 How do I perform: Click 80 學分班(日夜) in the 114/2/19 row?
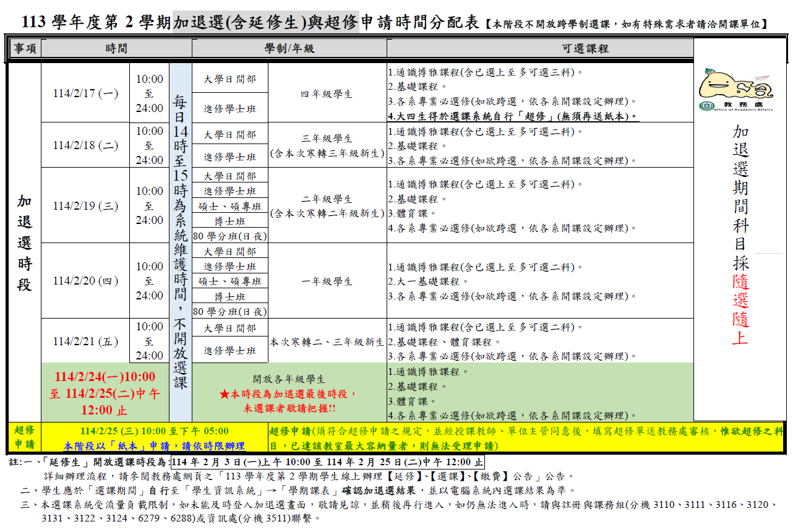pos(230,236)
